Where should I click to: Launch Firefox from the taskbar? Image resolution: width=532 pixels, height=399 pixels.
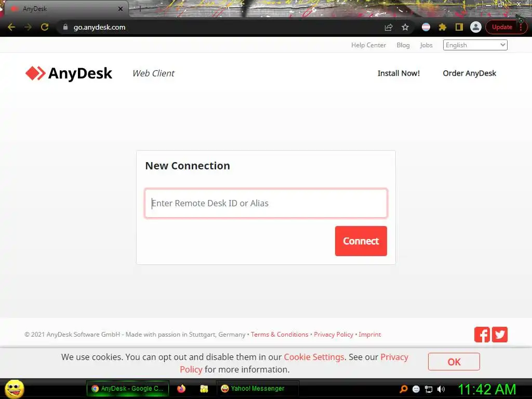point(181,389)
